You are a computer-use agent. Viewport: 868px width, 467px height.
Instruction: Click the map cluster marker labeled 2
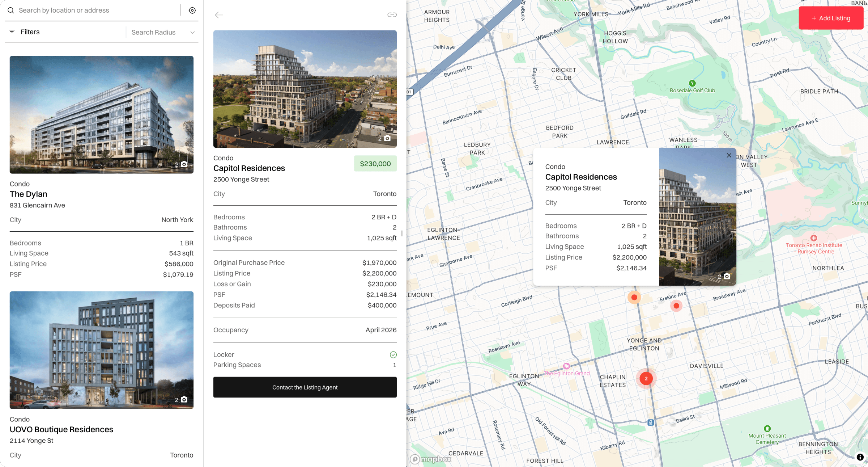pyautogui.click(x=646, y=378)
